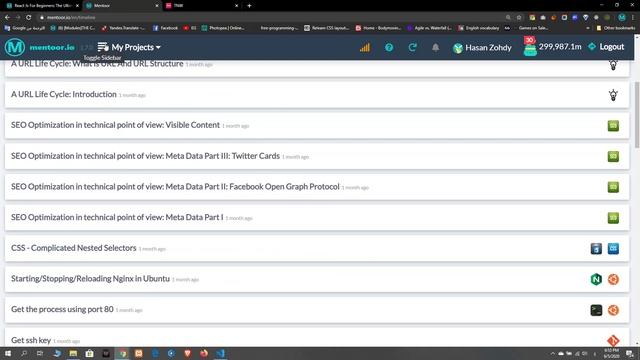Open Get the process using port 80
Image resolution: width=640 pixels, height=360 pixels.
(62, 309)
